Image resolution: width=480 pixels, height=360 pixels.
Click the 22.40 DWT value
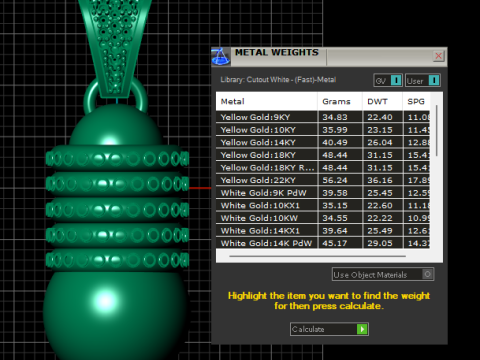(380, 117)
